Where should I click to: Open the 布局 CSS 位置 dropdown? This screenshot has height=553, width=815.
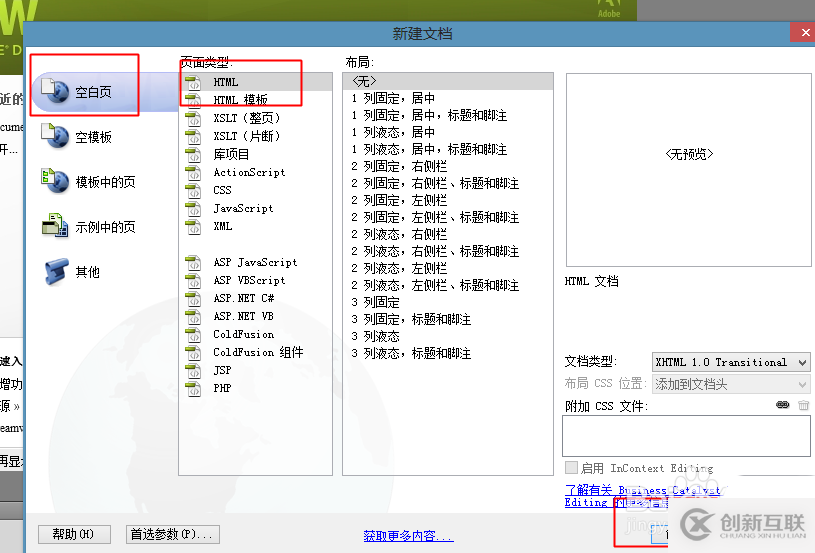click(x=731, y=385)
